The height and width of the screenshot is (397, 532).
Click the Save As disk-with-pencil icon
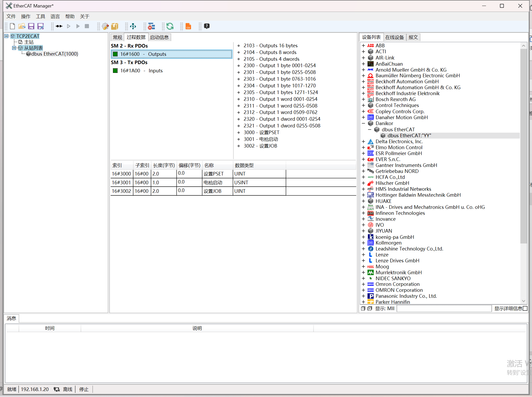coord(41,26)
